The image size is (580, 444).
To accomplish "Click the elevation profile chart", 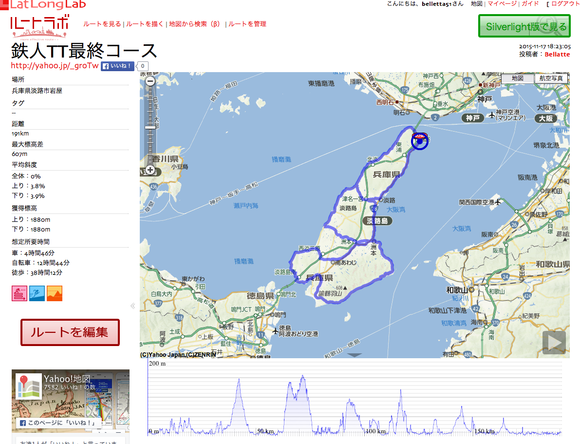I will (x=354, y=397).
